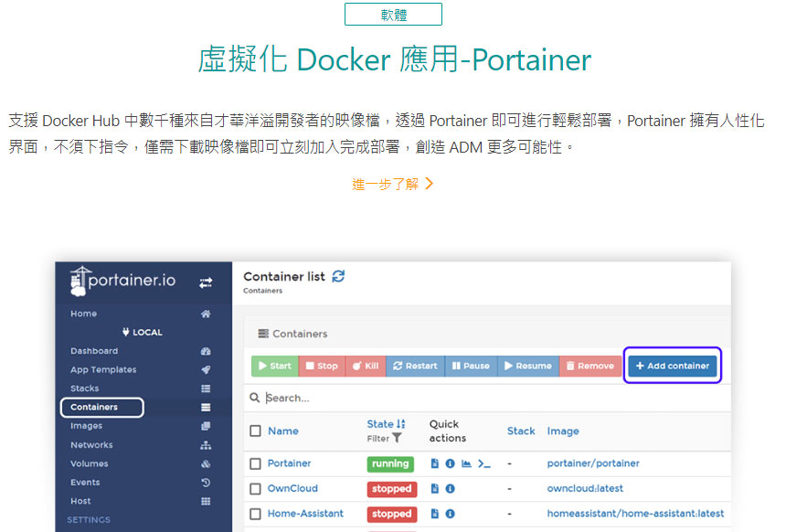
Task: Check the Portainer container checkbox
Action: point(256,463)
